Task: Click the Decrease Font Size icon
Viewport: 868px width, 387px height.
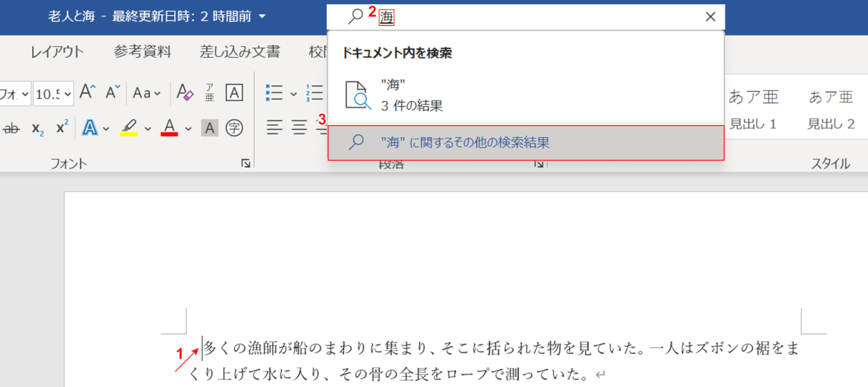Action: pyautogui.click(x=113, y=93)
